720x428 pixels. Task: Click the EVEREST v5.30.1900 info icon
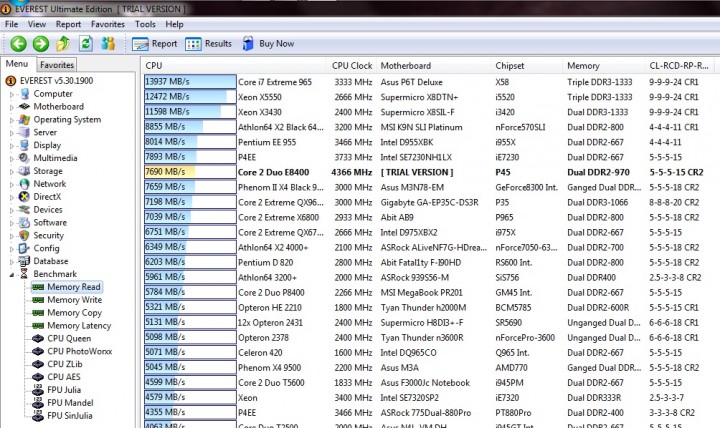coord(10,81)
